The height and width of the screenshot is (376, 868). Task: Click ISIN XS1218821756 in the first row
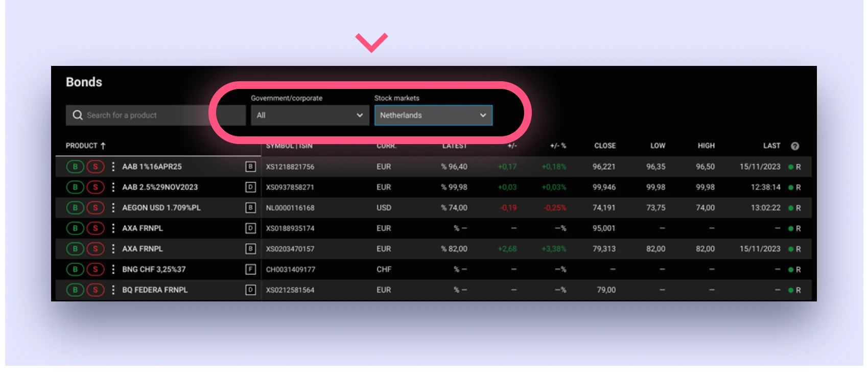[x=290, y=167]
